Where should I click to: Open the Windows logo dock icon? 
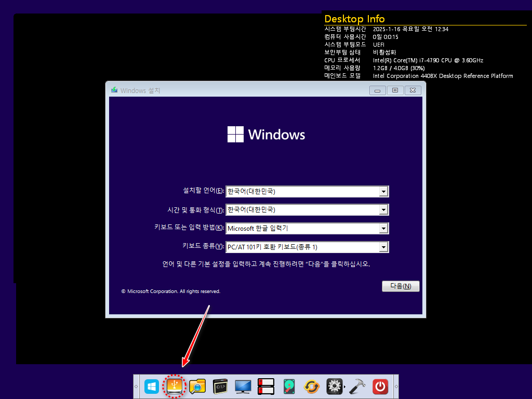151,387
